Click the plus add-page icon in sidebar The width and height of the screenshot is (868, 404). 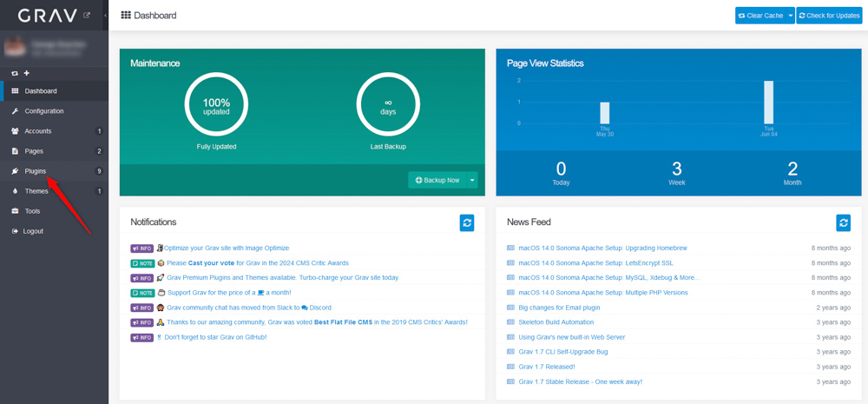26,73
